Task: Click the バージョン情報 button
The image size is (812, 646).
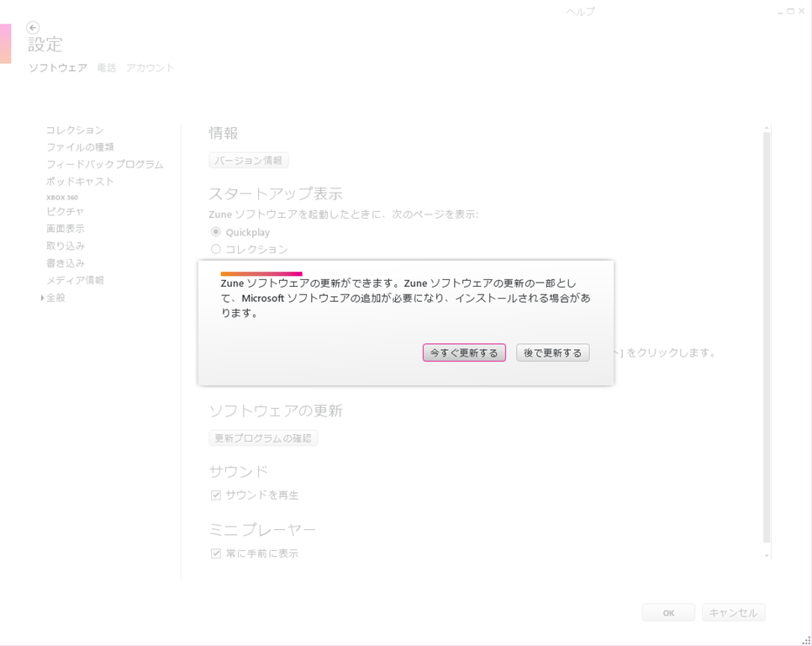Action: click(x=249, y=161)
